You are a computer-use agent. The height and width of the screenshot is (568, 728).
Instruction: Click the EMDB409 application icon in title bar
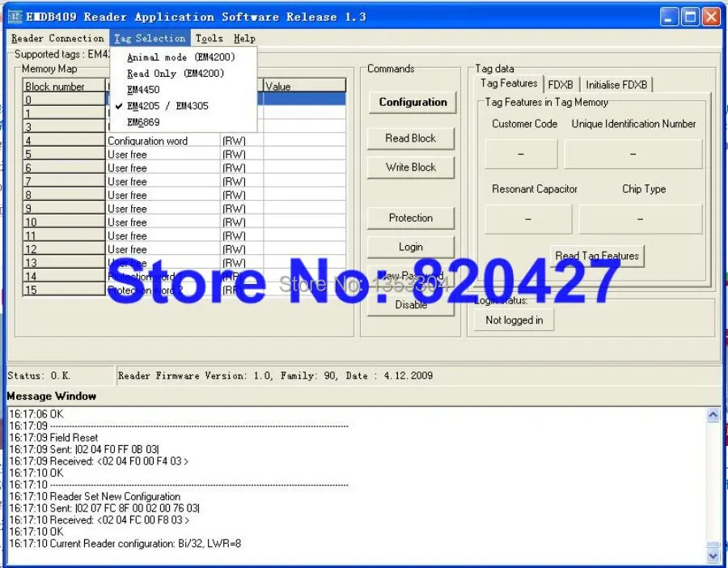click(14, 16)
